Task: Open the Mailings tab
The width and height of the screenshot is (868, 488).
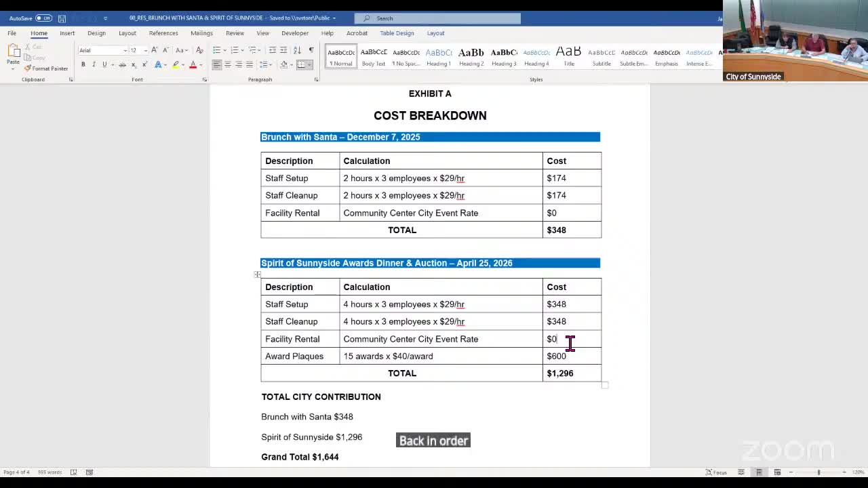Action: pyautogui.click(x=201, y=33)
